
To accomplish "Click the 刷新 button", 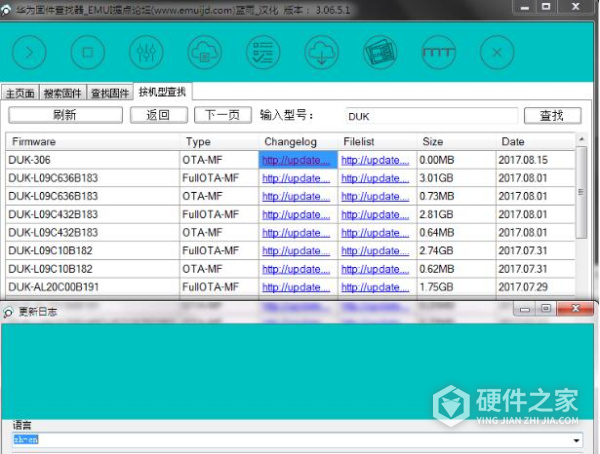I will pos(65,115).
